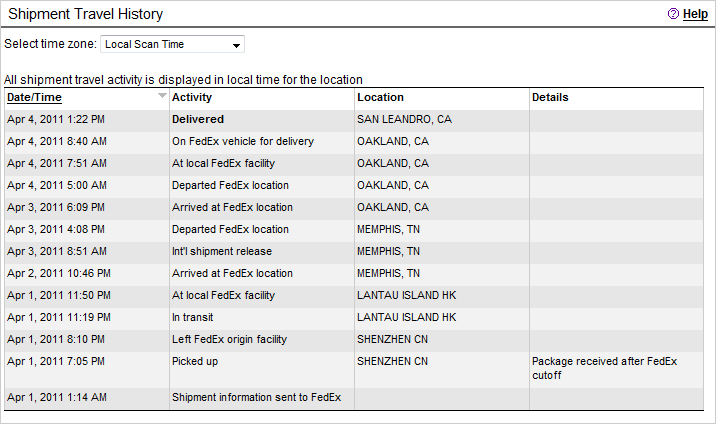Click the Help question mark icon
The width and height of the screenshot is (716, 424).
(x=673, y=14)
